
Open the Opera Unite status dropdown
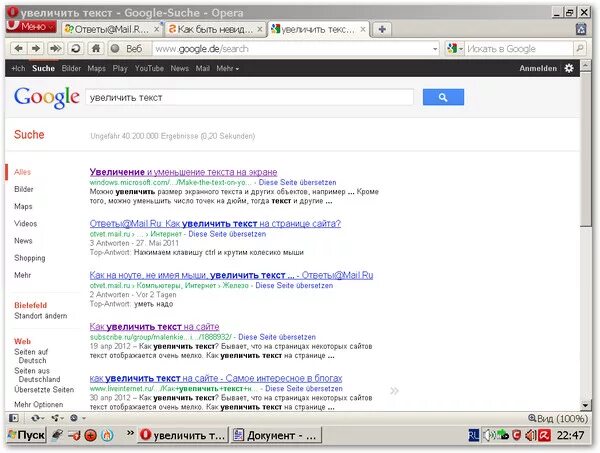(57, 418)
